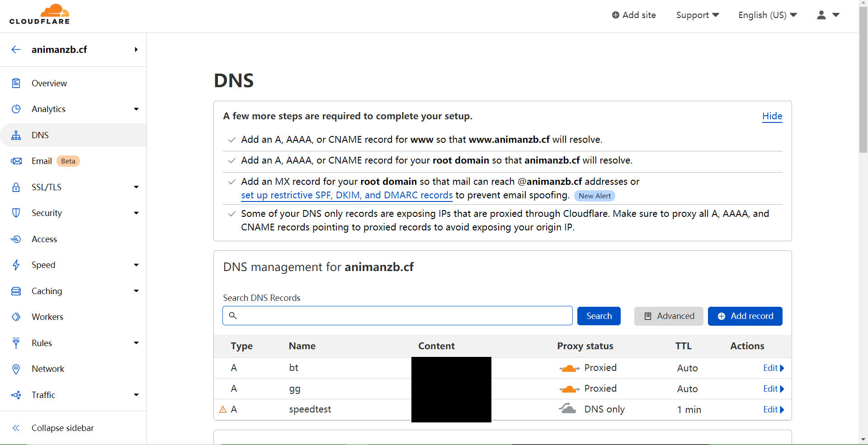Click the Workers icon in sidebar
868x445 pixels.
pos(16,317)
